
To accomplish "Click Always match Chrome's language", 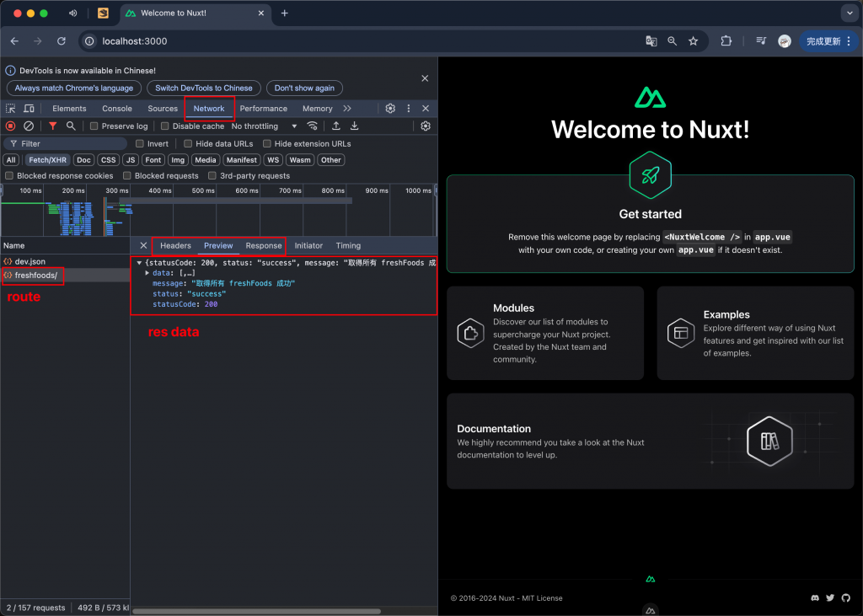I will tap(74, 88).
